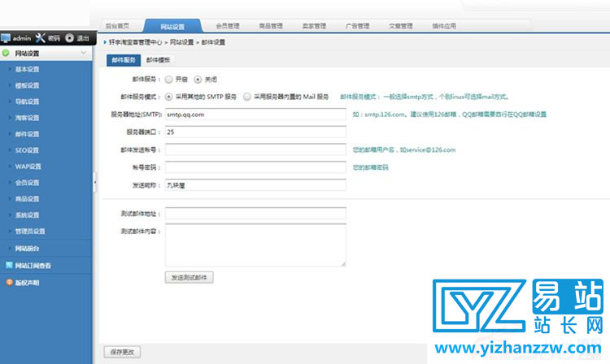The width and height of the screenshot is (610, 364).
Task: Open SEO设置 in the sidebar
Action: (x=27, y=150)
